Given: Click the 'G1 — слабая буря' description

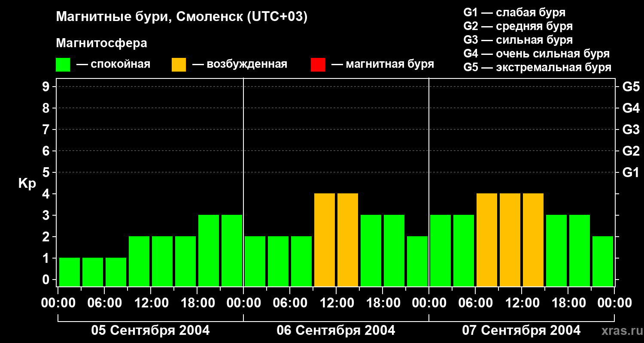Looking at the screenshot, I should coord(514,12).
